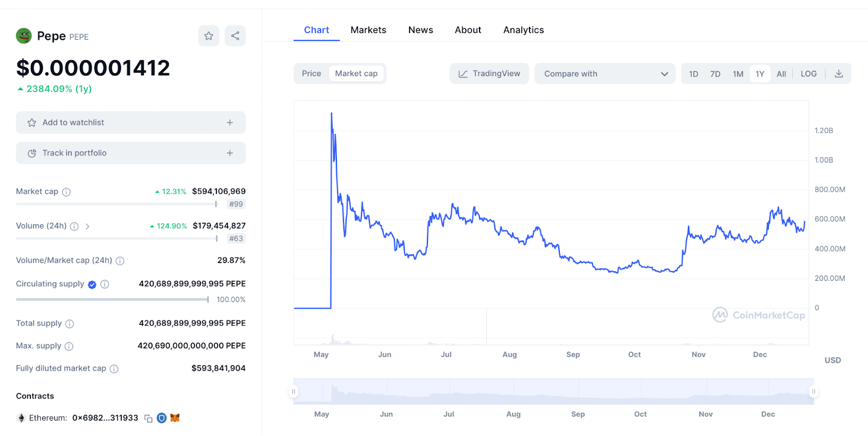The width and height of the screenshot is (868, 436).
Task: Click the Circulating supply verified badge
Action: coord(92,285)
